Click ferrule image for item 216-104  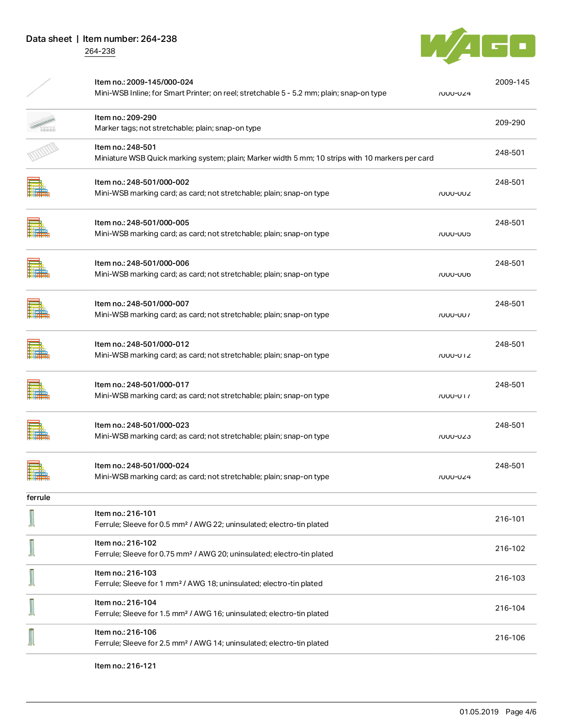click(31, 607)
